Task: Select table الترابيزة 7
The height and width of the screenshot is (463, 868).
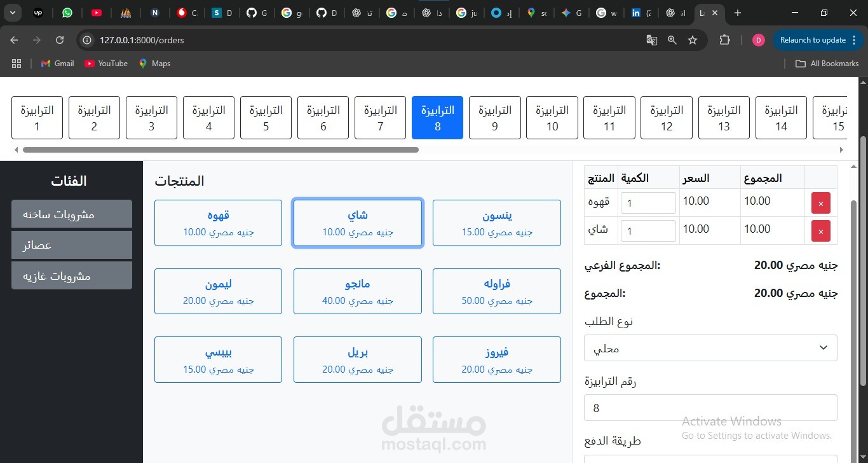Action: click(x=380, y=118)
